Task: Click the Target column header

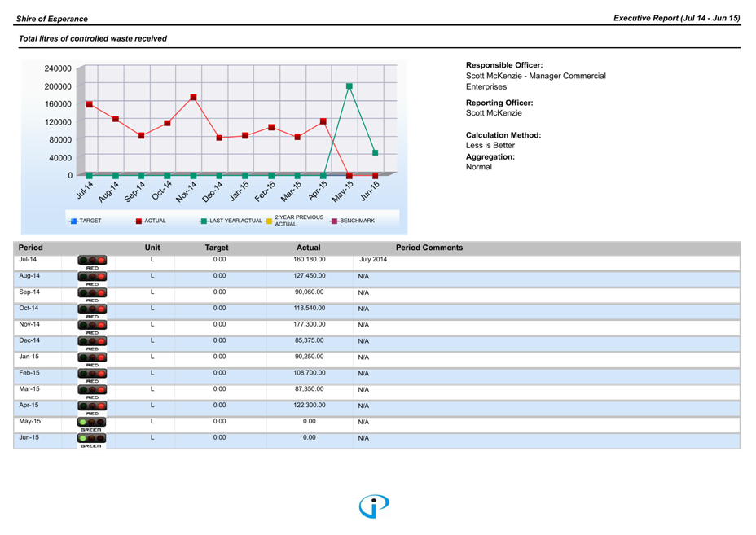Action: [217, 248]
